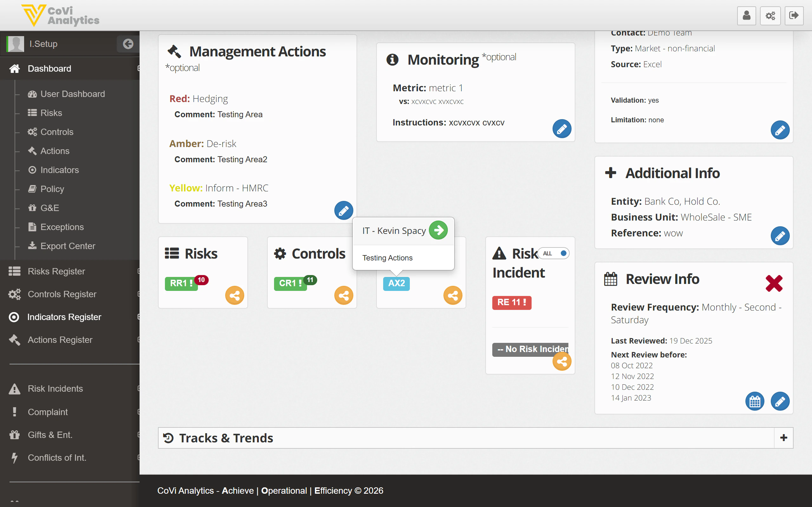Collapse the sidebar with the back arrow
Image resolution: width=812 pixels, height=507 pixels.
128,44
